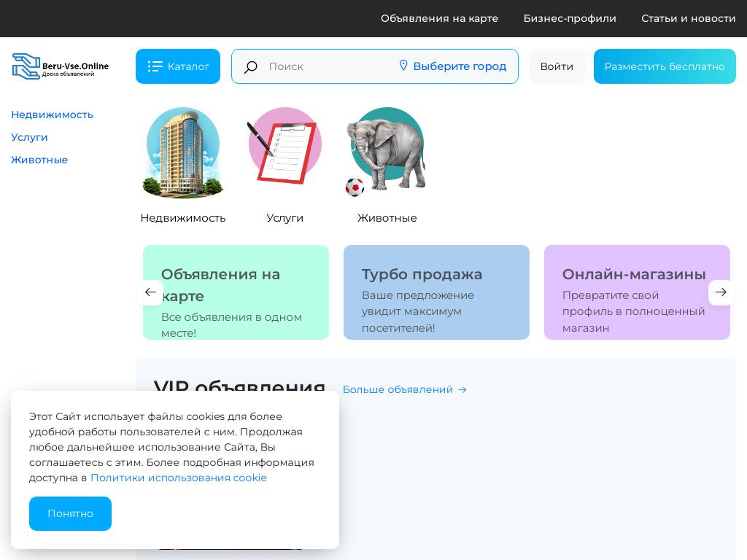Click the search magnifier icon
The width and height of the screenshot is (747, 560).
click(251, 67)
